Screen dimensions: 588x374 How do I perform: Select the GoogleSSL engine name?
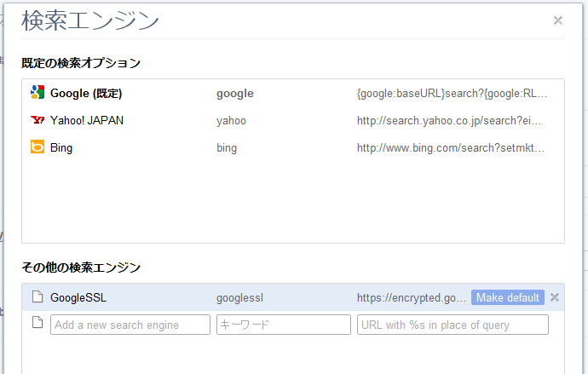[78, 297]
